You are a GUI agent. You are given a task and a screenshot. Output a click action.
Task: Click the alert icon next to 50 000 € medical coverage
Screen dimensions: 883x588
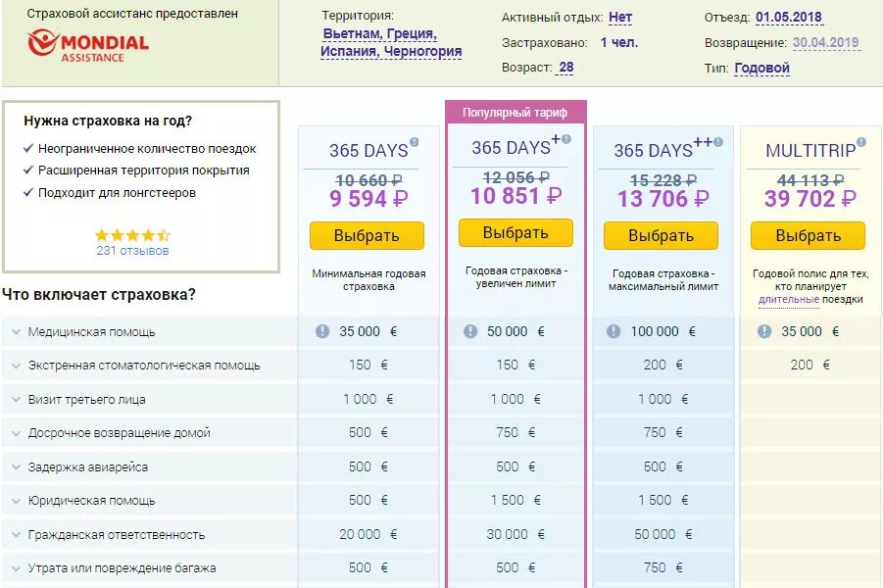click(x=468, y=332)
